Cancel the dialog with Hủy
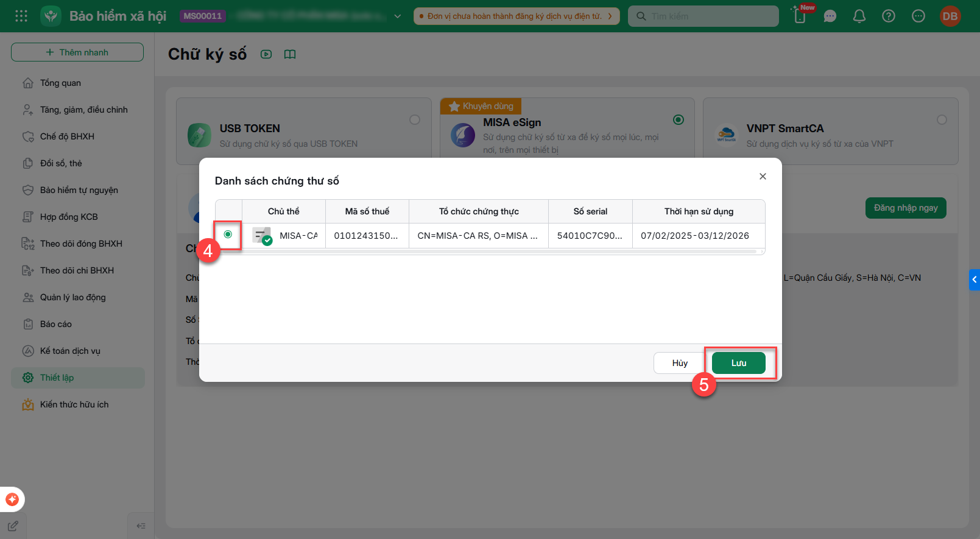 (x=680, y=363)
